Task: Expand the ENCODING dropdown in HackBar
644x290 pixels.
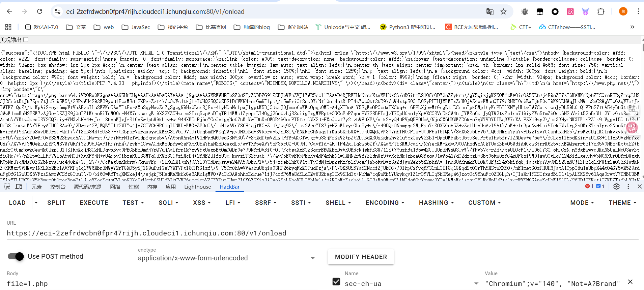Action: (385, 203)
